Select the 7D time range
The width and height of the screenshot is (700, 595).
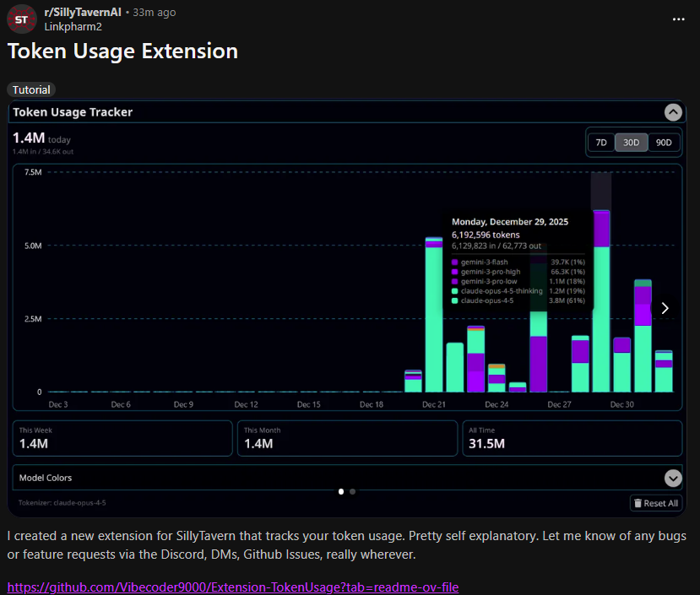[601, 143]
